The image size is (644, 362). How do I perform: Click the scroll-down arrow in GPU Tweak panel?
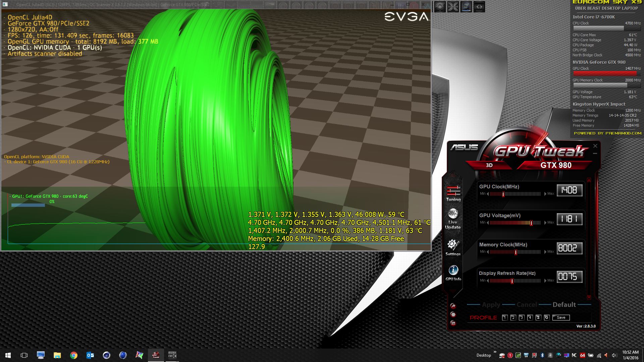pos(589,297)
